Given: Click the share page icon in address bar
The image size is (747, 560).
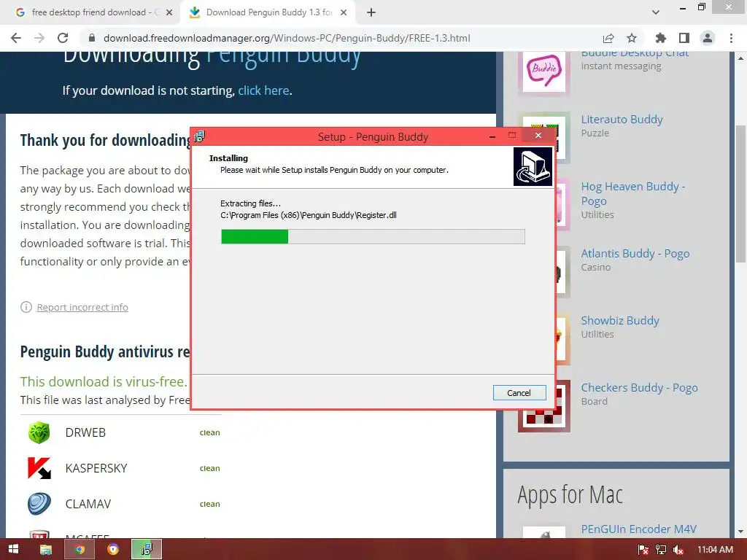Looking at the screenshot, I should click(608, 38).
